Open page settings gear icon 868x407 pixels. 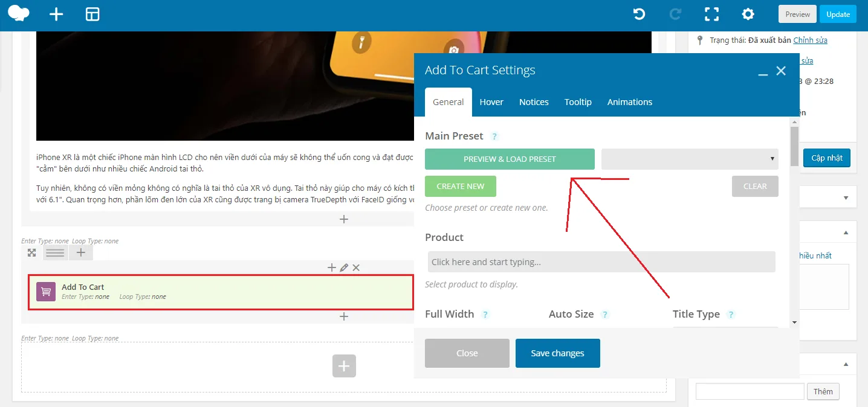pos(748,14)
